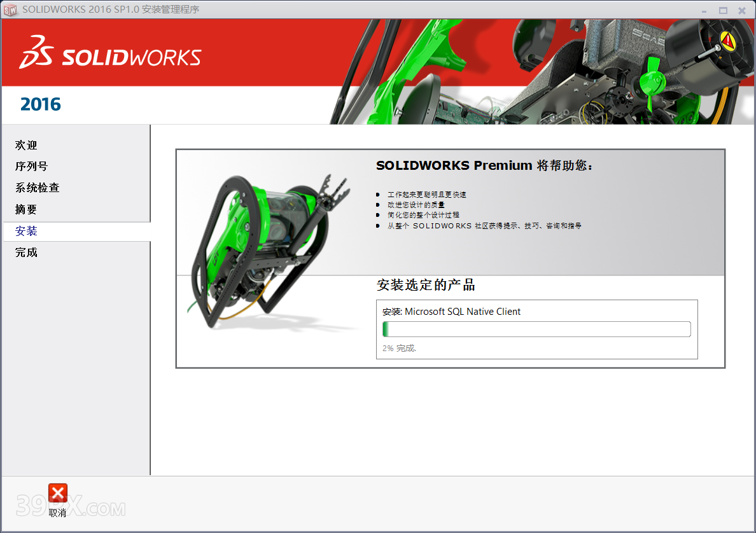Click the installation progress bar at 2%
Screen dimensions: 756x533
[x=536, y=329]
